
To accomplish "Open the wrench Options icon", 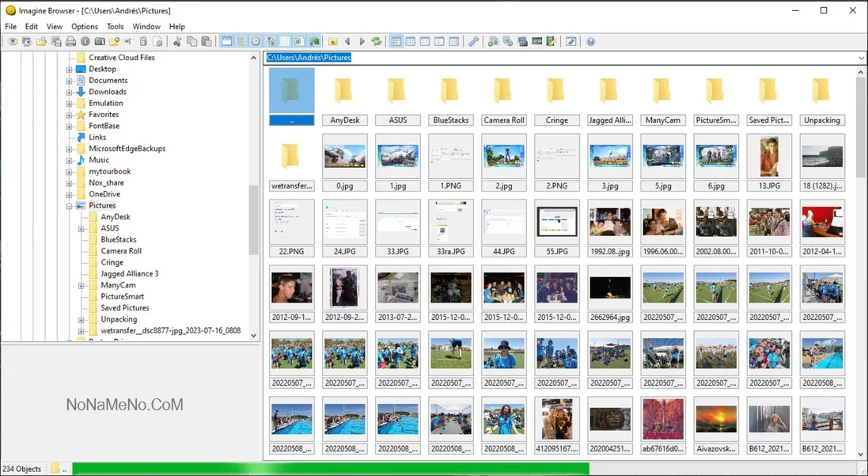I will pyautogui.click(x=474, y=42).
